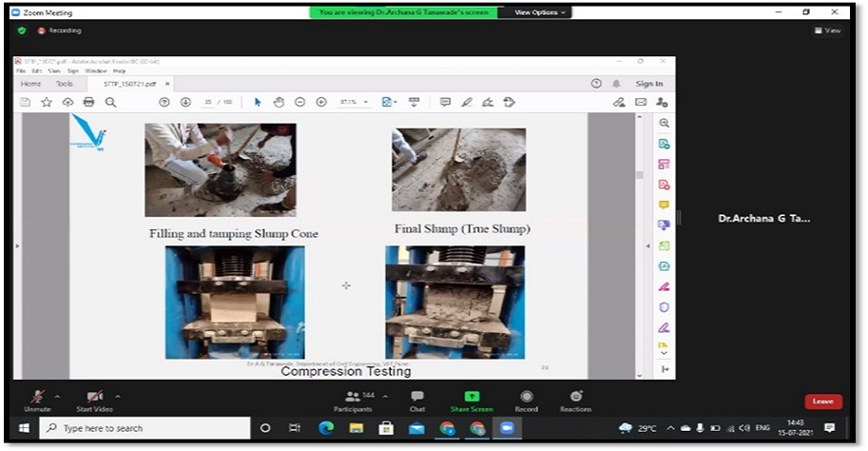Go to next page with down arrow
This screenshot has width=868, height=451.
click(184, 102)
